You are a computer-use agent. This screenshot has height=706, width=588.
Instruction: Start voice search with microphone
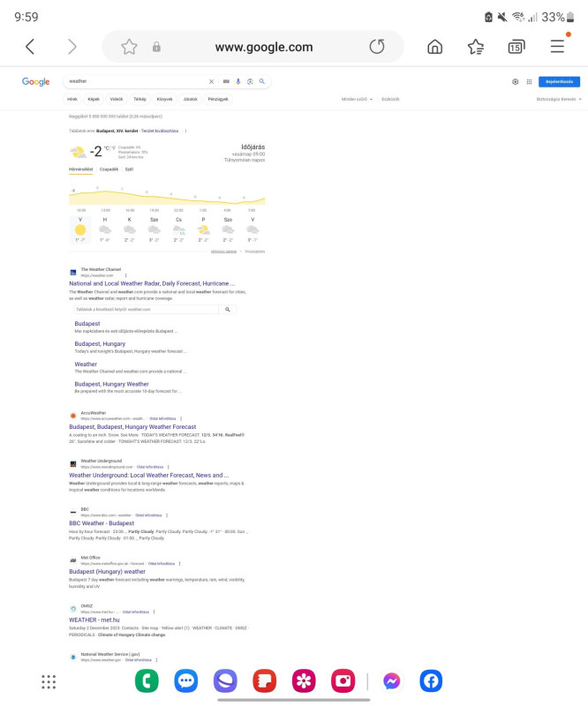tap(237, 81)
